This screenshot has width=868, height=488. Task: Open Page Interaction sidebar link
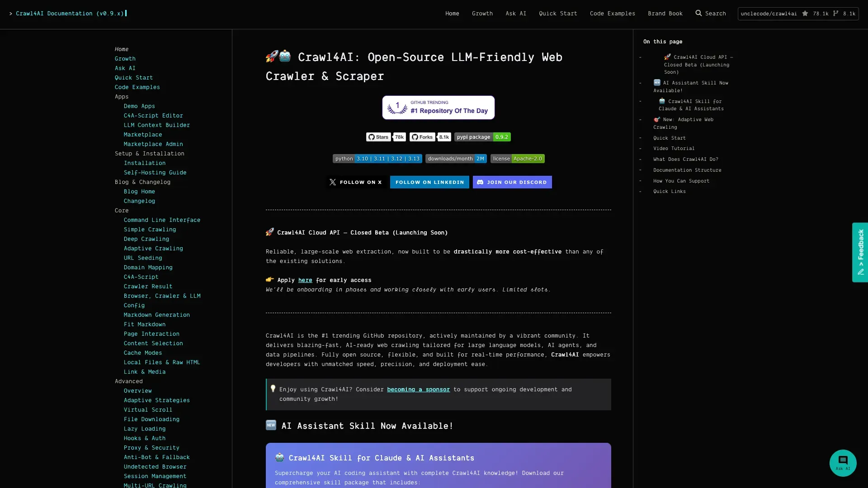[151, 334]
